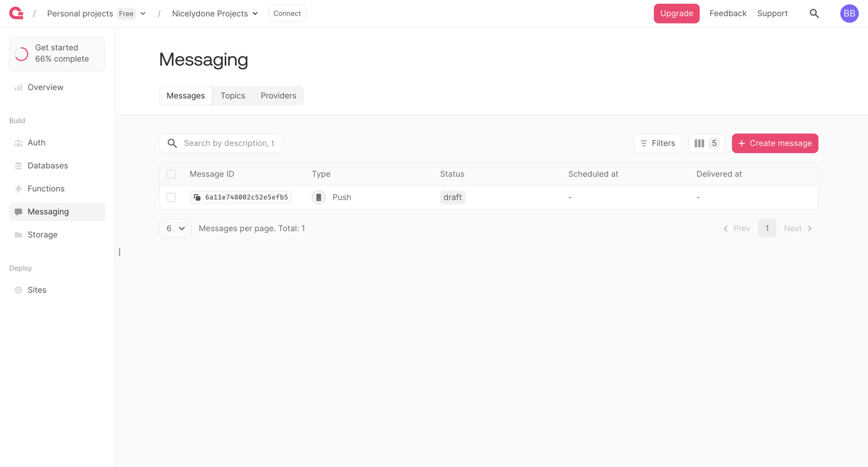Image resolution: width=868 pixels, height=467 pixels.
Task: Click the sidebar collapse handle
Action: (119, 252)
